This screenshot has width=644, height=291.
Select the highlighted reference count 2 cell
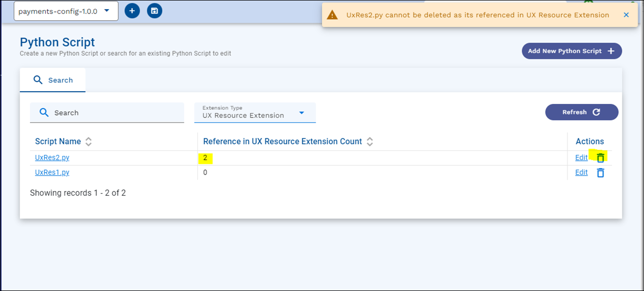[x=205, y=158]
